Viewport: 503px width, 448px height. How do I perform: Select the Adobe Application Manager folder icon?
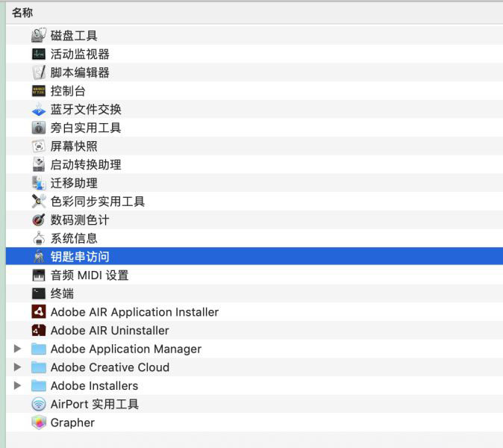point(39,349)
